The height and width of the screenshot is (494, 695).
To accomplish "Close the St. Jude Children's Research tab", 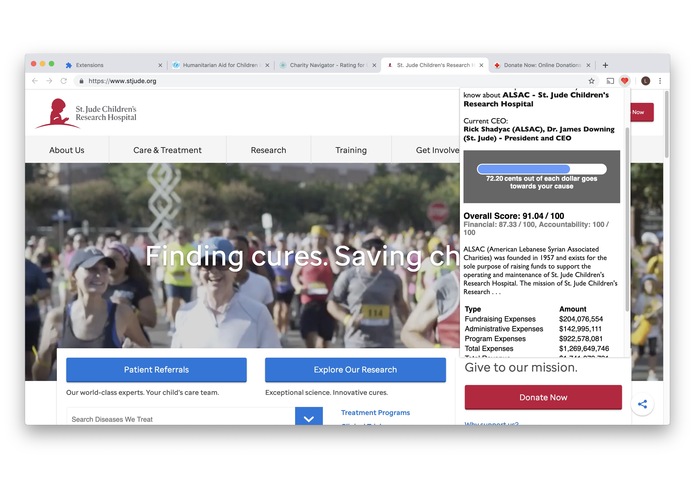I will [481, 65].
